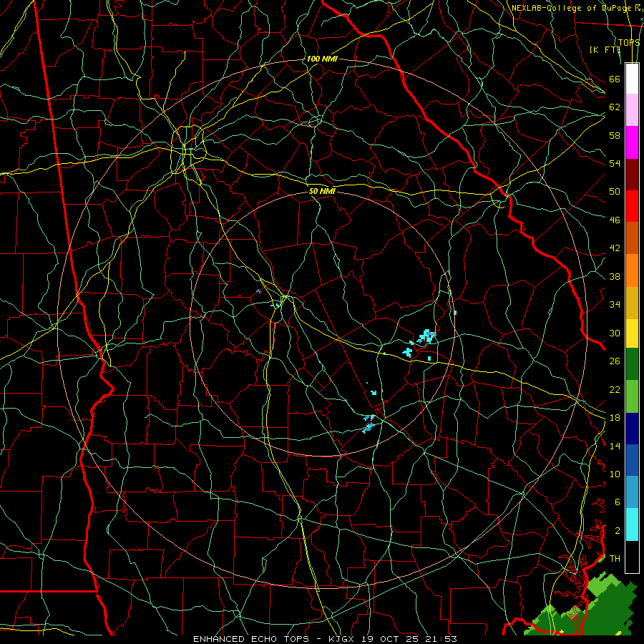Pick the light green swatch on the tops scale

pos(632,396)
